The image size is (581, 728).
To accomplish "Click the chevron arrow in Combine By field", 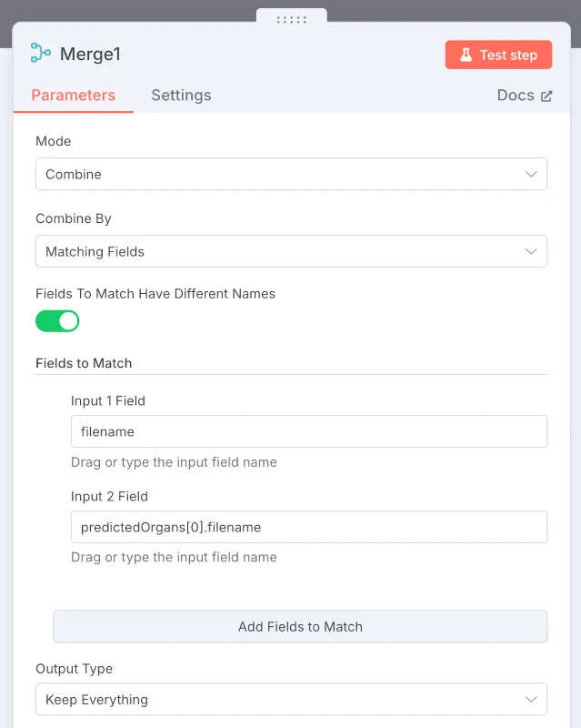I will click(531, 251).
